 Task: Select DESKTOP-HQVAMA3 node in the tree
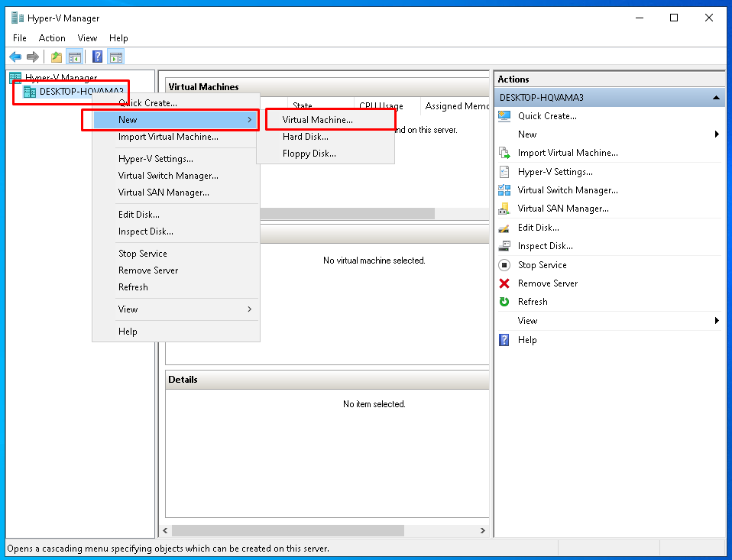[81, 92]
